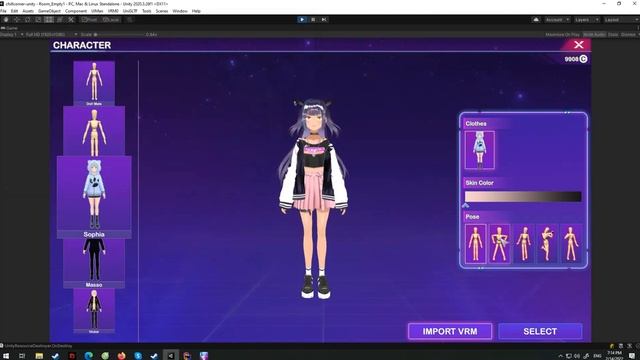Toggle Mute Audio in Game view
The height and width of the screenshot is (360, 640).
pyautogui.click(x=594, y=35)
